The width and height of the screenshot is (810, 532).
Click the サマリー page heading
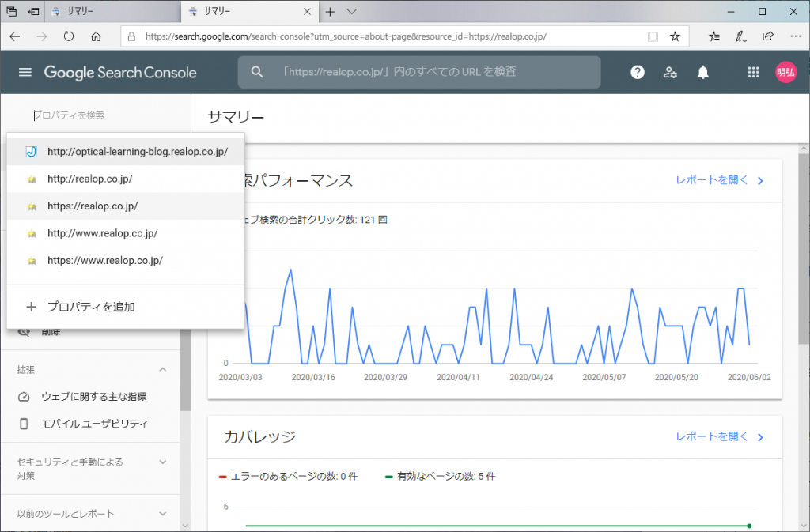[236, 117]
